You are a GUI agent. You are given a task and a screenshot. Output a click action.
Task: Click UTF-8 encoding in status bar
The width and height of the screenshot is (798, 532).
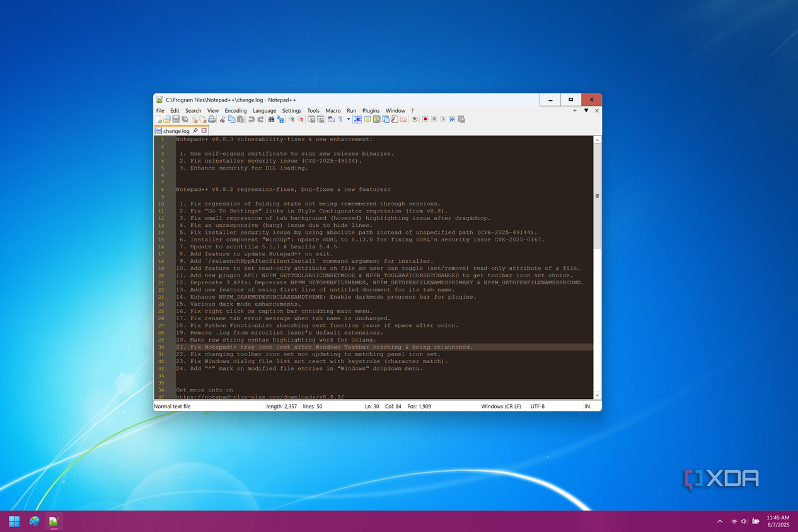[537, 407]
